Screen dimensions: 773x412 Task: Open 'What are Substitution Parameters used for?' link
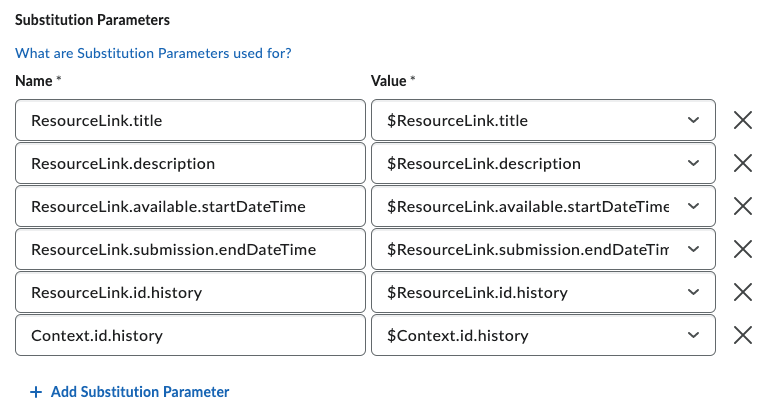[160, 53]
